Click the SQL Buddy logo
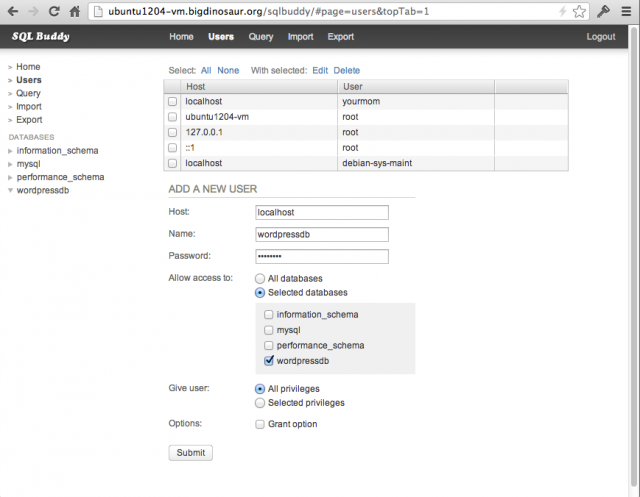Viewport: 640px width, 497px height. 41,36
